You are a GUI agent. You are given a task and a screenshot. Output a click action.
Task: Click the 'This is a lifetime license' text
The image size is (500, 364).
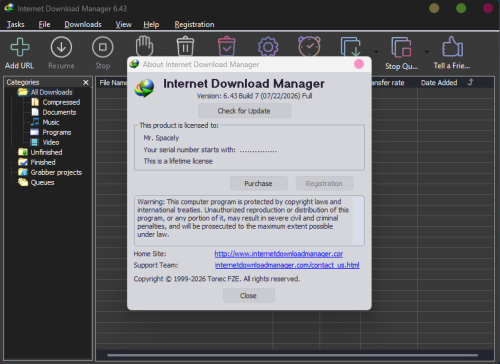coord(178,161)
